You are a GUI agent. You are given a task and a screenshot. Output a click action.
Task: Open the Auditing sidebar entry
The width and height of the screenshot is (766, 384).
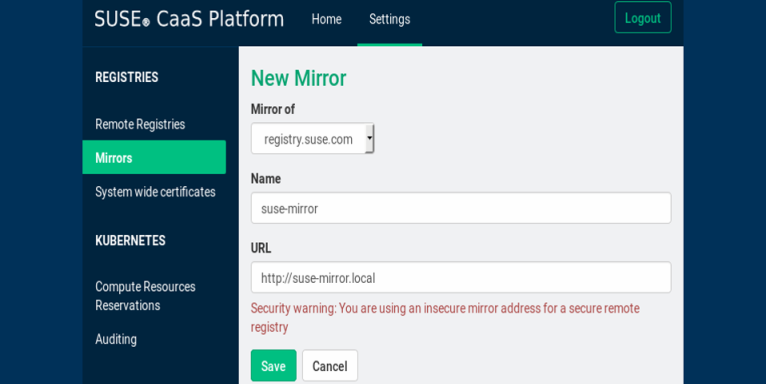coord(116,339)
